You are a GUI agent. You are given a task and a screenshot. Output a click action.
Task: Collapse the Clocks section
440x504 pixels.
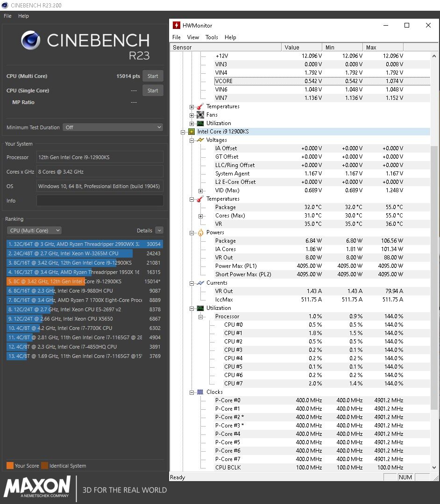[x=192, y=392]
